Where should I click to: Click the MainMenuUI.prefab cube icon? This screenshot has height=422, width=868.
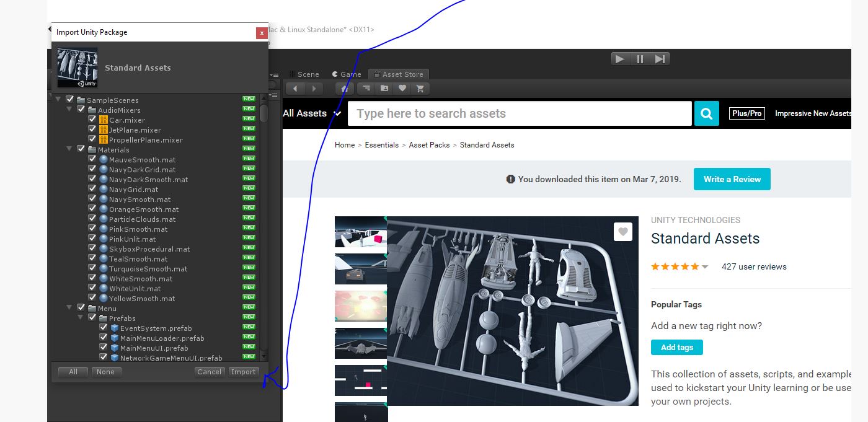(115, 348)
